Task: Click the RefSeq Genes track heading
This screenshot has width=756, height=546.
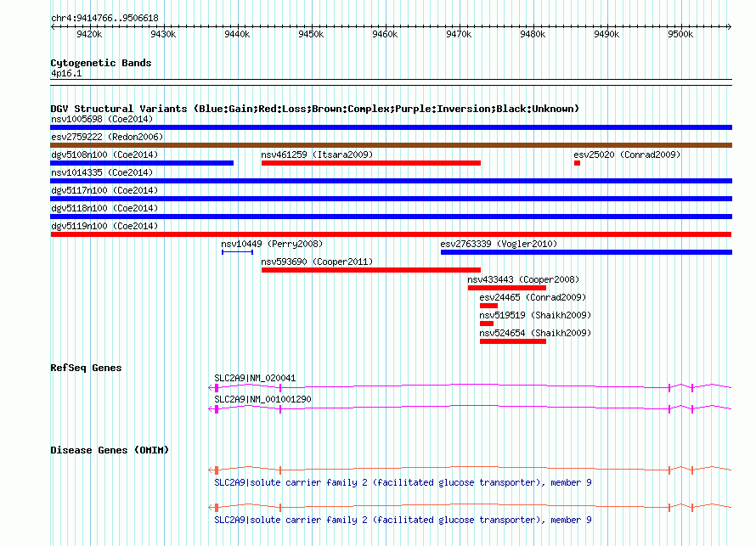Action: (86, 368)
